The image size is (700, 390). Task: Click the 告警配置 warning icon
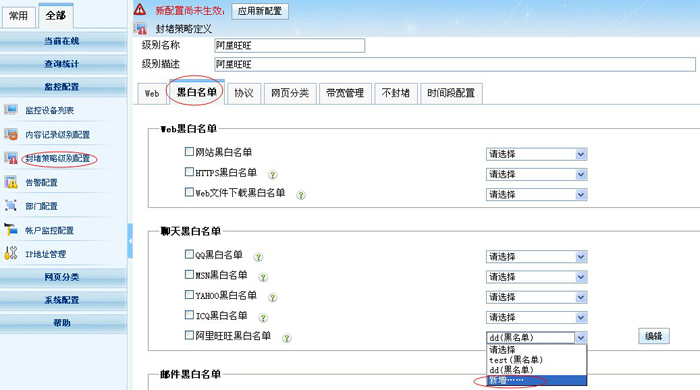11,182
